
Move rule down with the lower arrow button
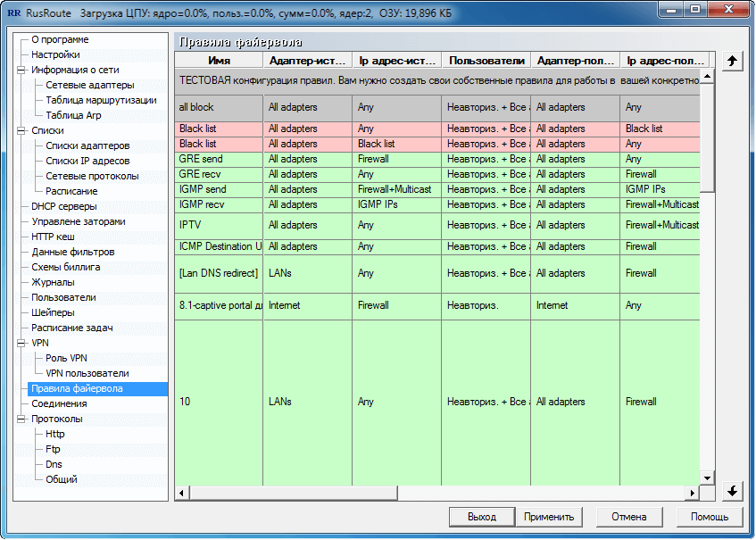pos(732,491)
